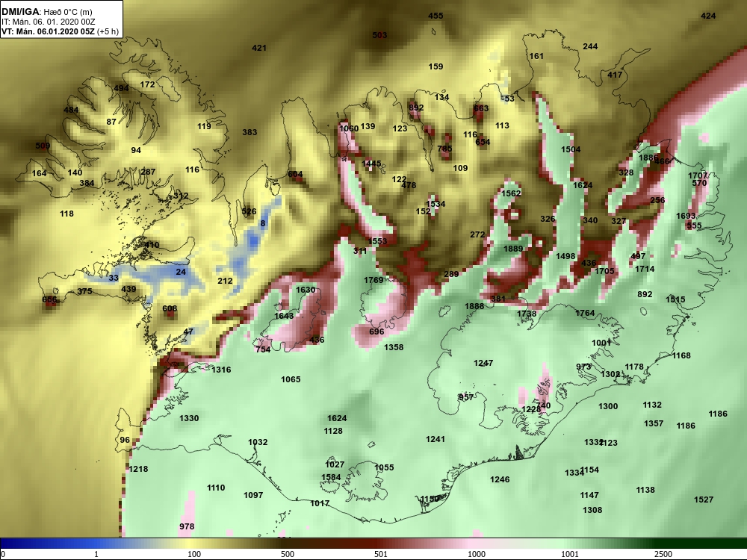Image resolution: width=747 pixels, height=560 pixels.
Task: Click the map value '608'
Action: 170,308
